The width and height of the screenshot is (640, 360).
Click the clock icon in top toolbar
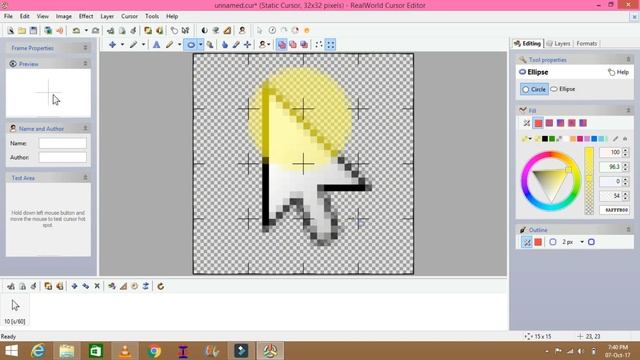tap(272, 31)
